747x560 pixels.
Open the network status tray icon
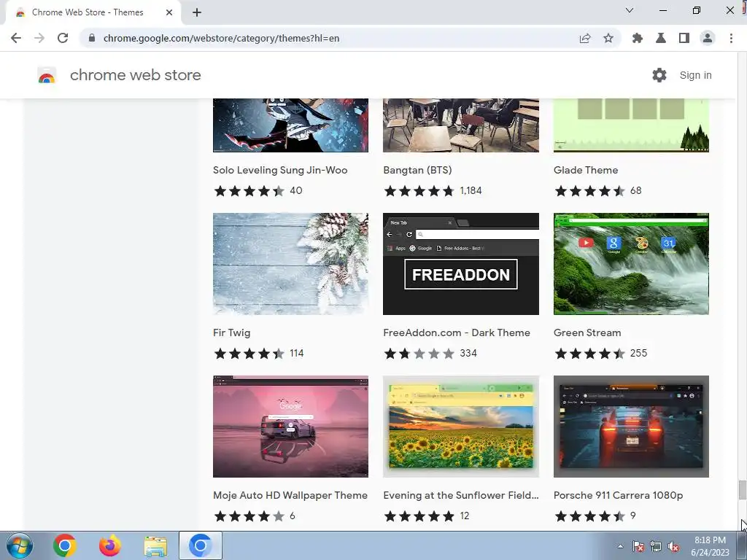[656, 547]
